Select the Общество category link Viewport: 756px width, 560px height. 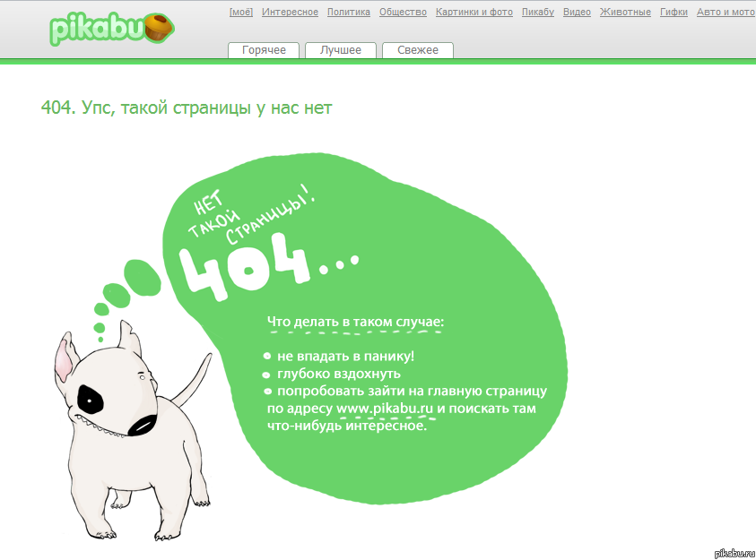[x=403, y=13]
